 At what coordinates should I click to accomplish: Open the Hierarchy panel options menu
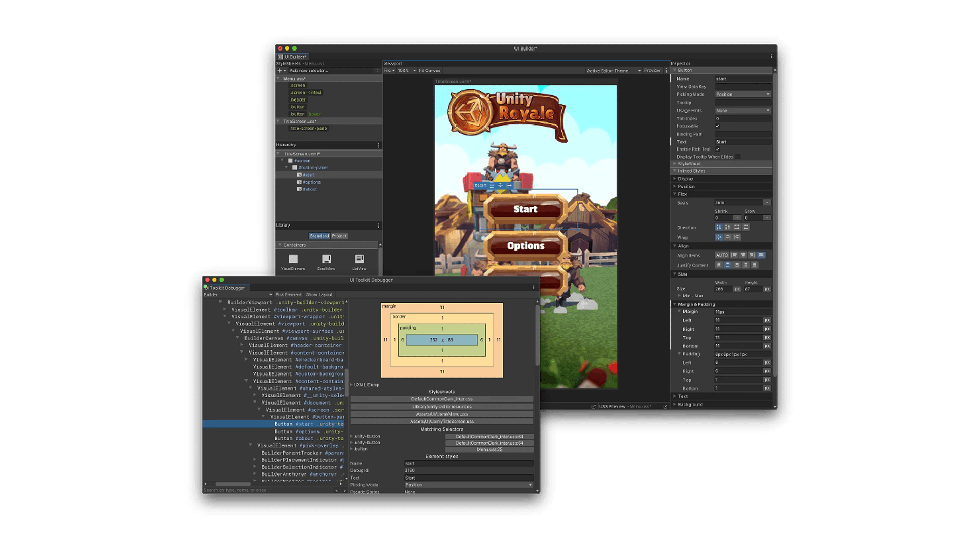pos(378,145)
